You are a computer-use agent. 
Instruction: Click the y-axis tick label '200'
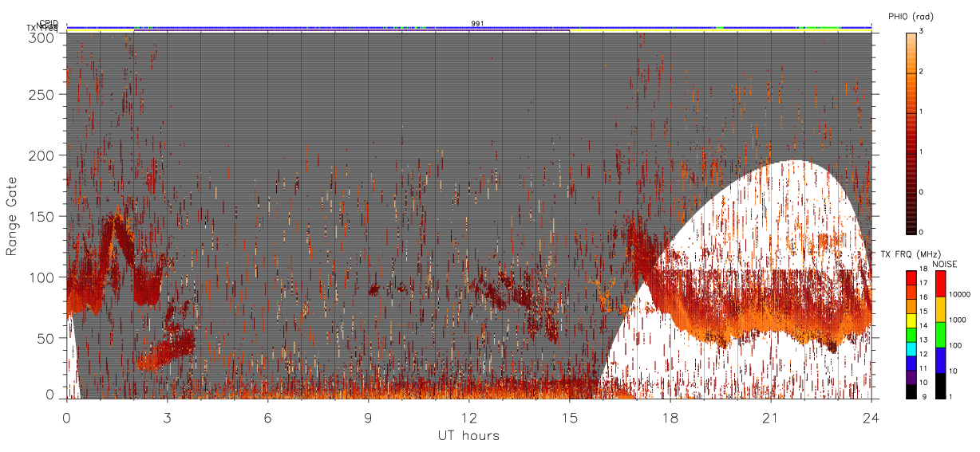41,155
